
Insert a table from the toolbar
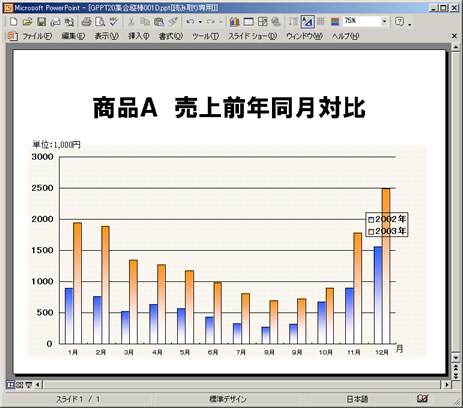(x=248, y=22)
